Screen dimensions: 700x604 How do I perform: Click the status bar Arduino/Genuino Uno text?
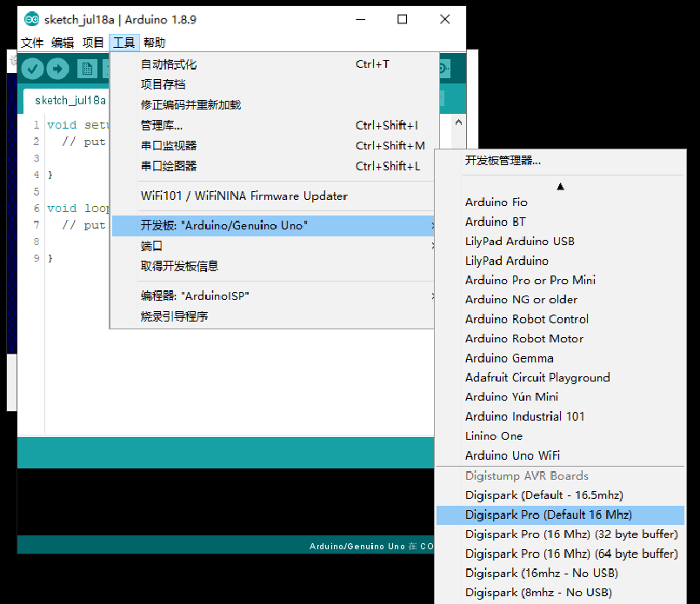[x=357, y=547]
